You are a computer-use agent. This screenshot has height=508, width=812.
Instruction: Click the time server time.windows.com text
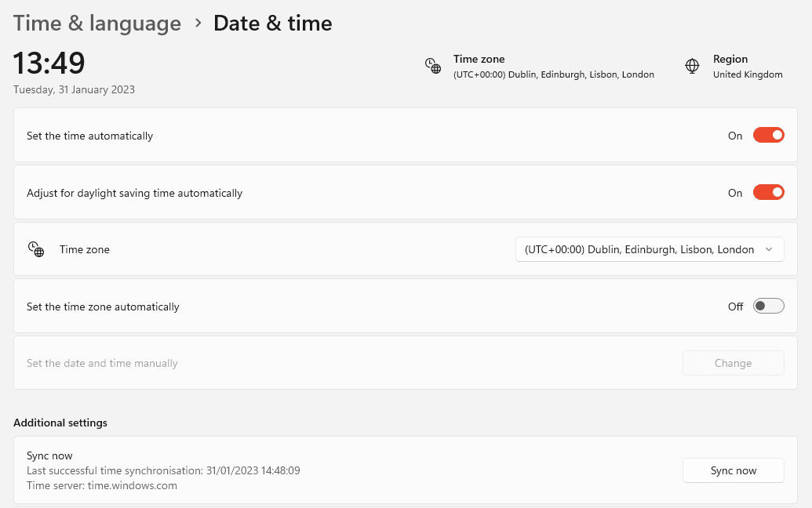(x=102, y=485)
